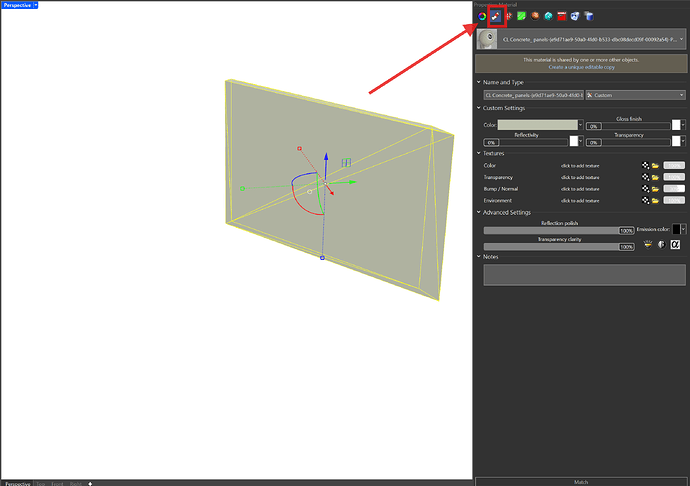This screenshot has width=690, height=486.
Task: Select the Material paint-brush properties icon
Action: tap(495, 16)
